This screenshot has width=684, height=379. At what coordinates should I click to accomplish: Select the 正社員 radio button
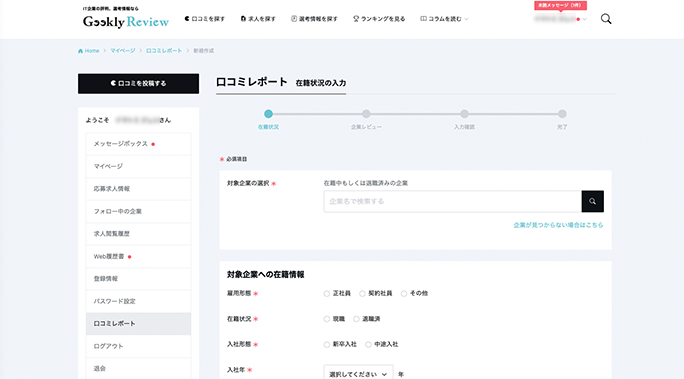pyautogui.click(x=326, y=294)
